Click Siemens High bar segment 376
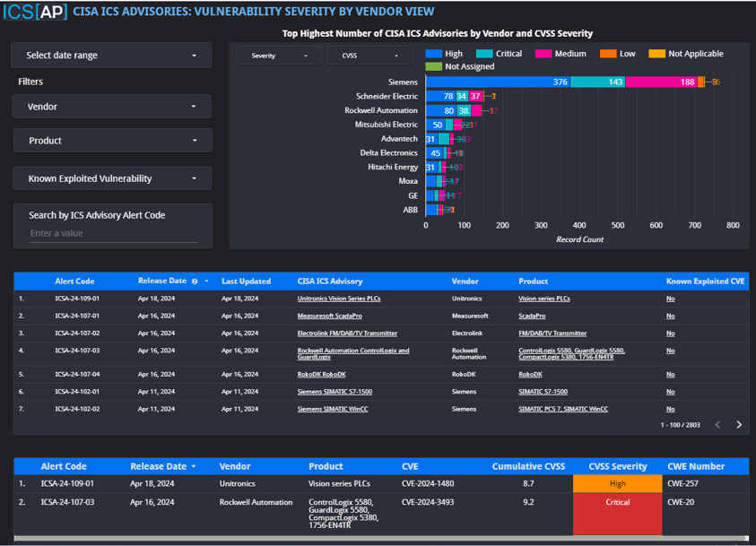The height and width of the screenshot is (546, 756). [498, 82]
